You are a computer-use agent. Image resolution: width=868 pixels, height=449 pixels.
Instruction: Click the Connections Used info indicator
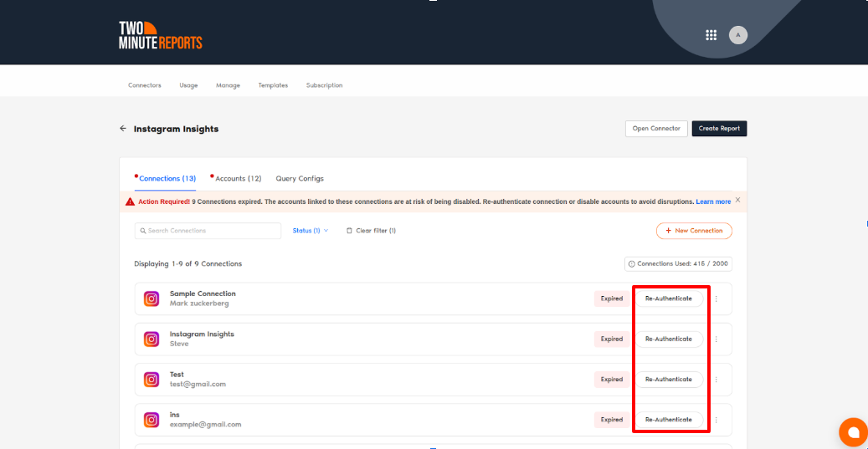(678, 263)
